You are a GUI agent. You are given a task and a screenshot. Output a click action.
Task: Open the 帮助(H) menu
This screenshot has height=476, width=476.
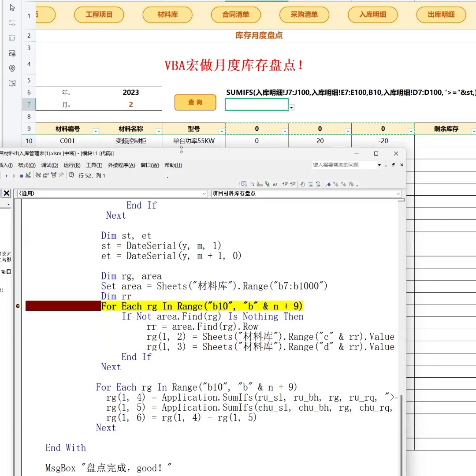[x=173, y=165]
